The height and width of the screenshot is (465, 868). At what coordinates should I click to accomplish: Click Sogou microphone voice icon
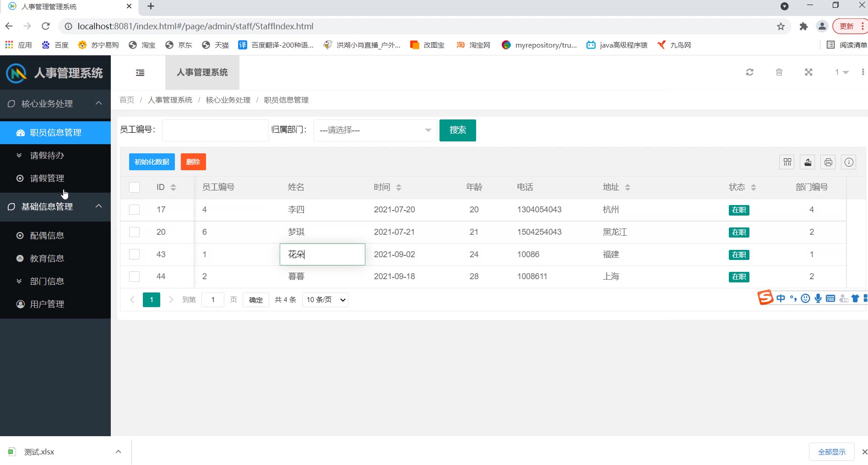pos(818,298)
